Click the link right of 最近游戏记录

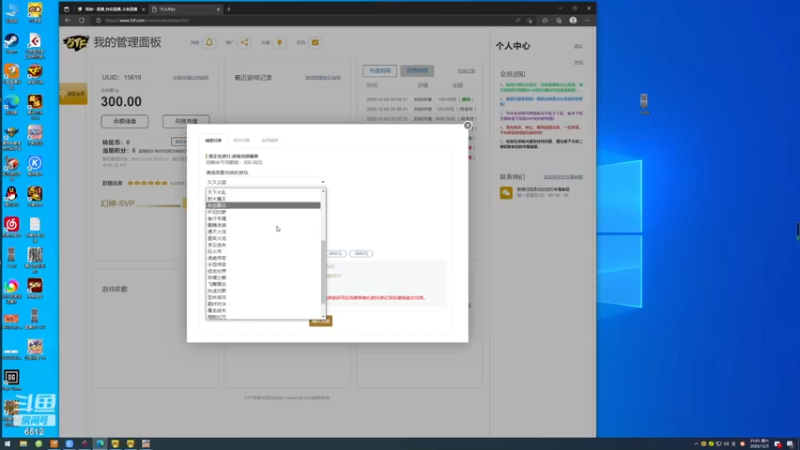pyautogui.click(x=323, y=78)
